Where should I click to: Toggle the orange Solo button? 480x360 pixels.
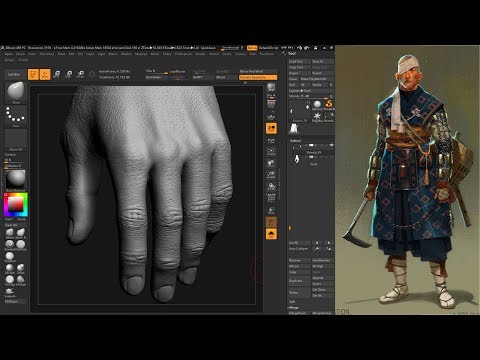[271, 234]
